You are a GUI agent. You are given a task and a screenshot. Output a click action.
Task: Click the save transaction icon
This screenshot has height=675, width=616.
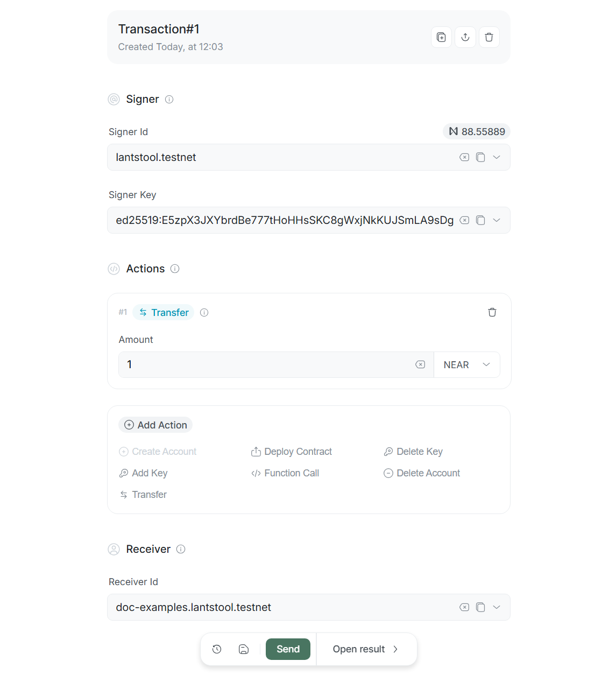[244, 649]
